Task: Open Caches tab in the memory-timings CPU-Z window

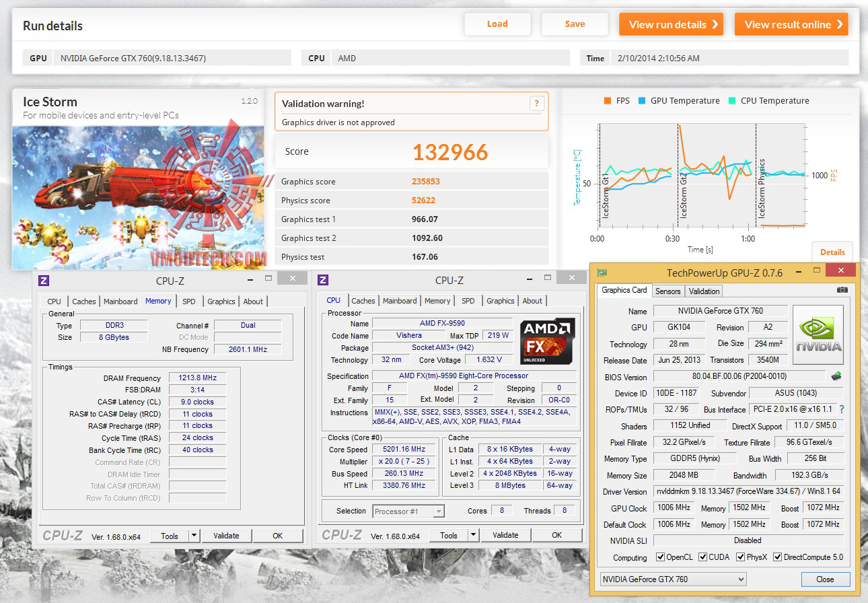Action: click(84, 301)
